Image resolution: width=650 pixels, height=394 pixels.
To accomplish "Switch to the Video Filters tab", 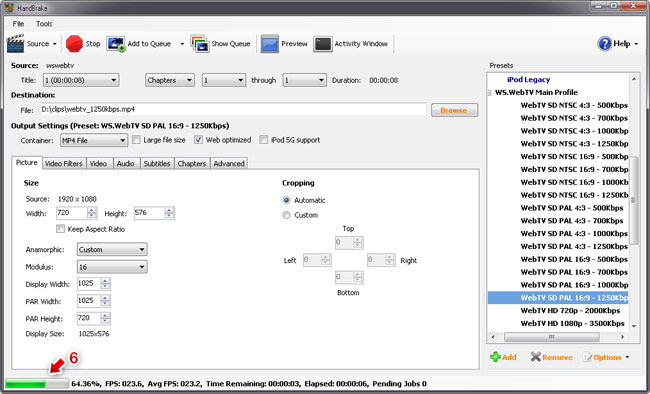I will pos(63,164).
